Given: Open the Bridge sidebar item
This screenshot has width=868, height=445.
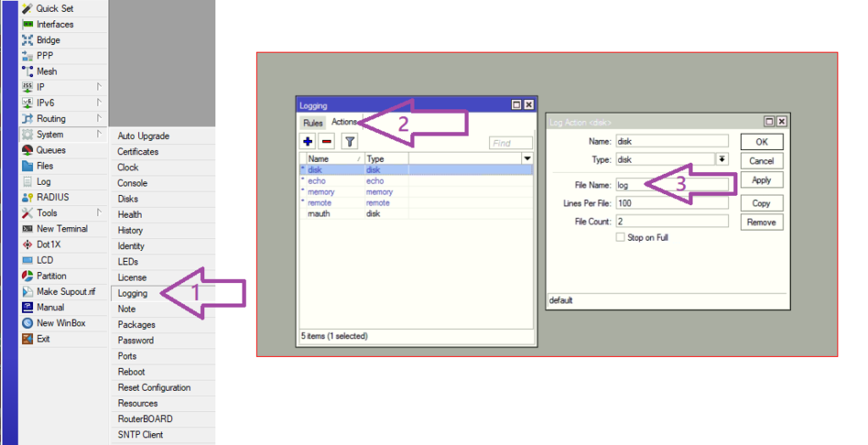Looking at the screenshot, I should pos(47,40).
